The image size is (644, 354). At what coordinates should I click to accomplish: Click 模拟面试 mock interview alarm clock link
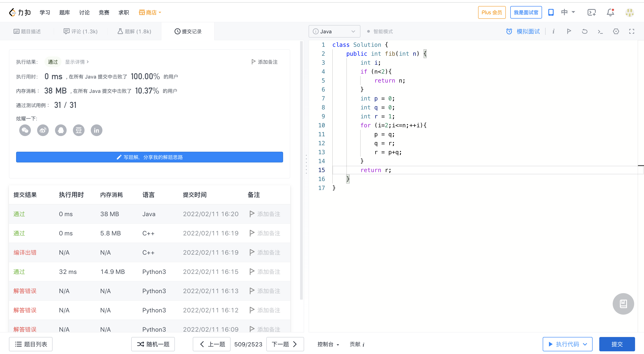523,31
